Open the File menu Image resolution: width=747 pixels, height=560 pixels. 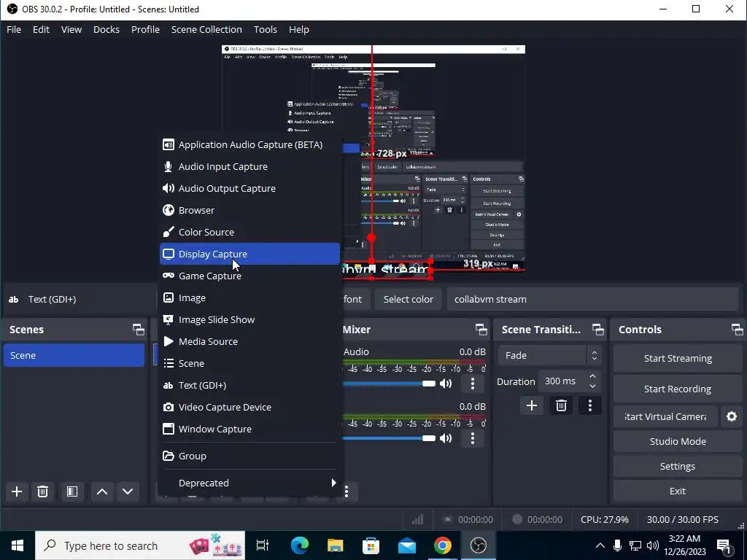pyautogui.click(x=14, y=29)
